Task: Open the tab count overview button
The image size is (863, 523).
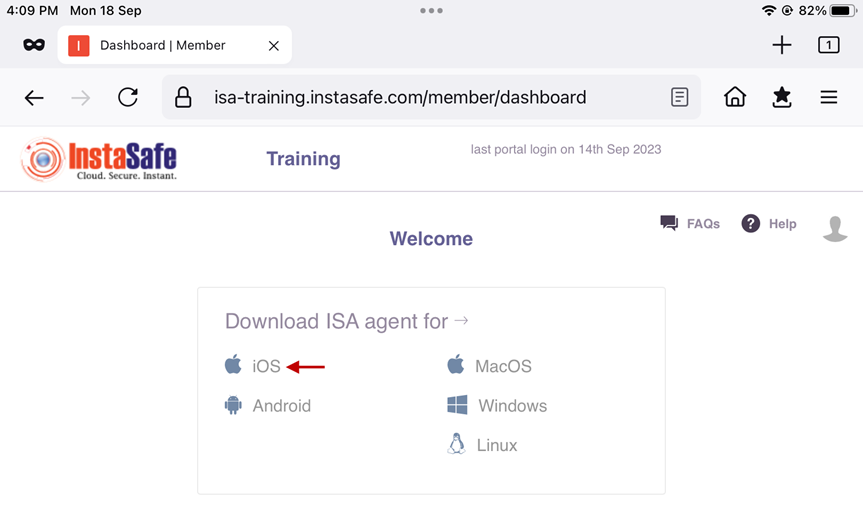Action: tap(828, 45)
